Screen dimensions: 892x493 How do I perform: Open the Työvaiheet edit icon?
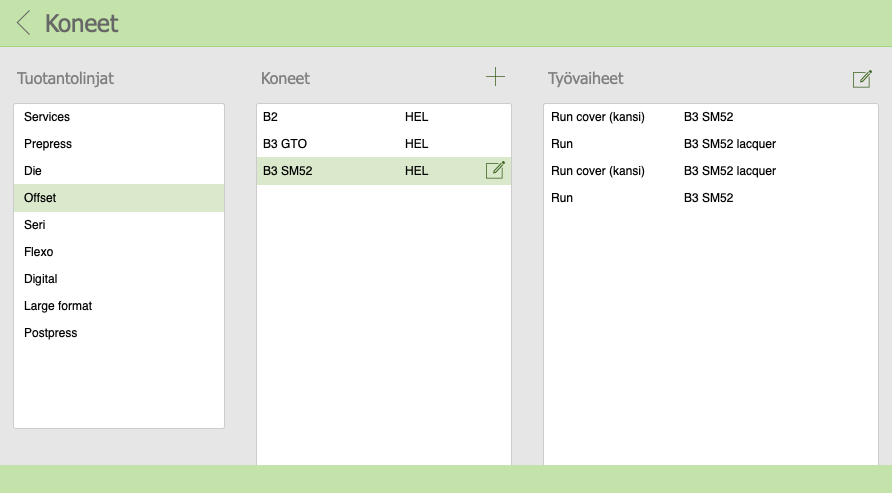coord(862,79)
